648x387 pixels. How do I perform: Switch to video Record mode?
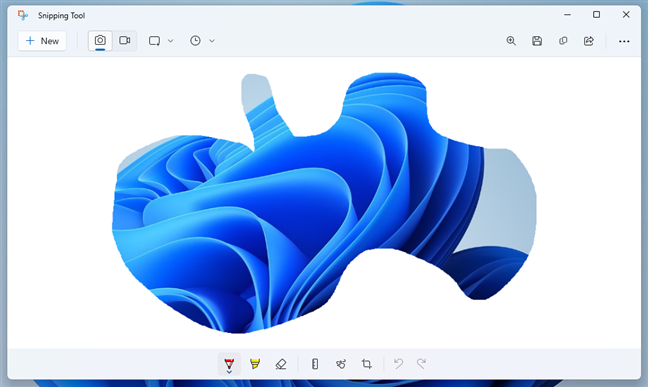[x=124, y=41]
